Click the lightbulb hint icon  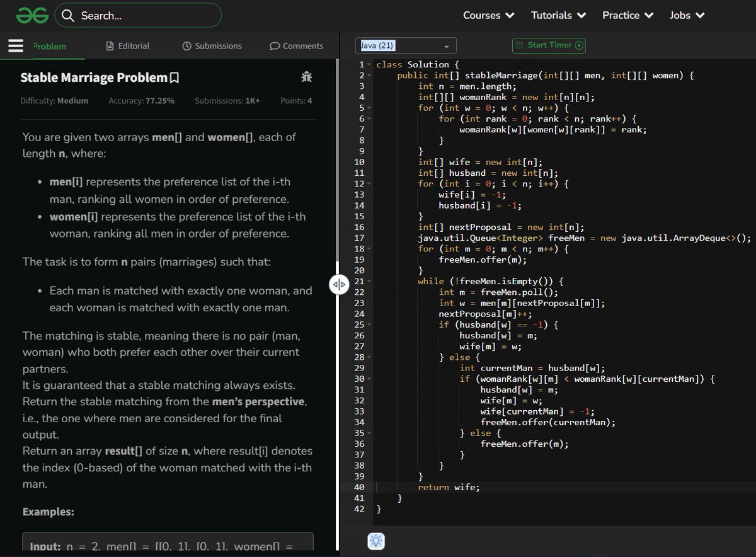[376, 541]
